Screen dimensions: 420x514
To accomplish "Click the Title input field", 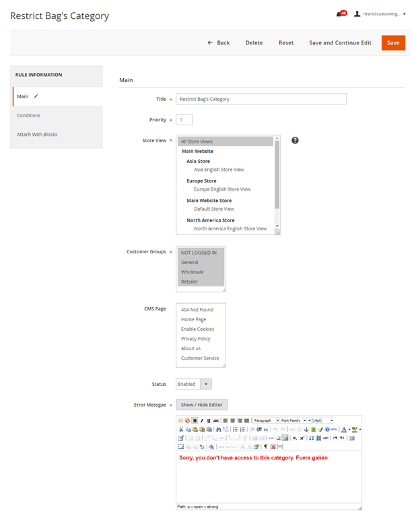I will coord(261,99).
